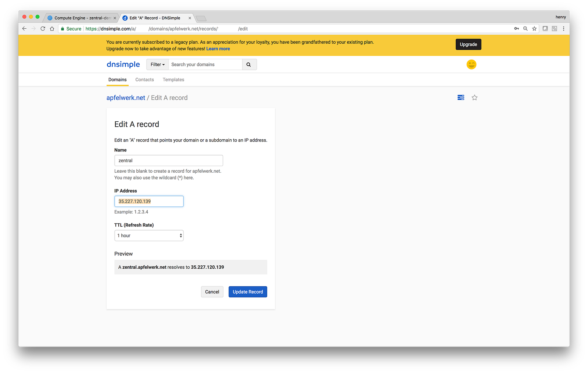Bookmark this page with the star
588x373 pixels.
(534, 29)
